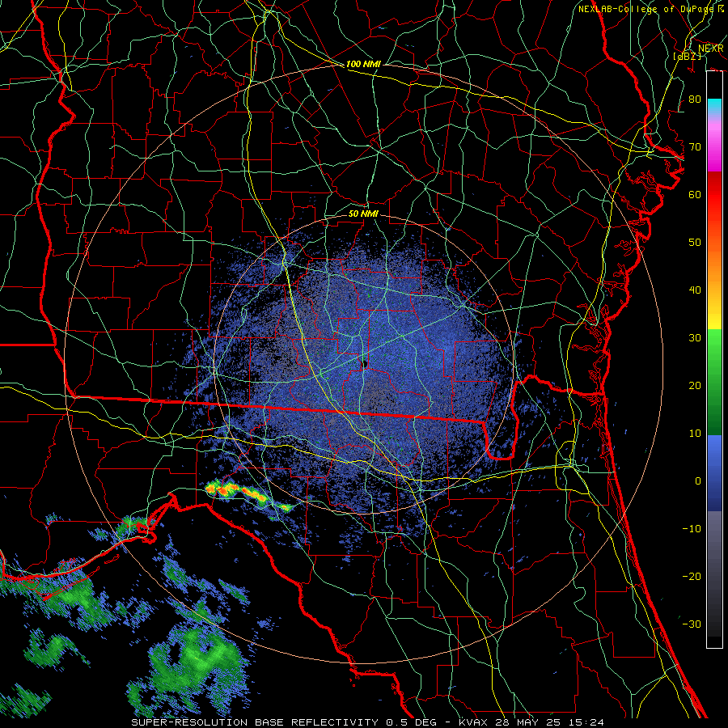
Task: Click the '40' value on the dBZ scale
Action: [695, 290]
